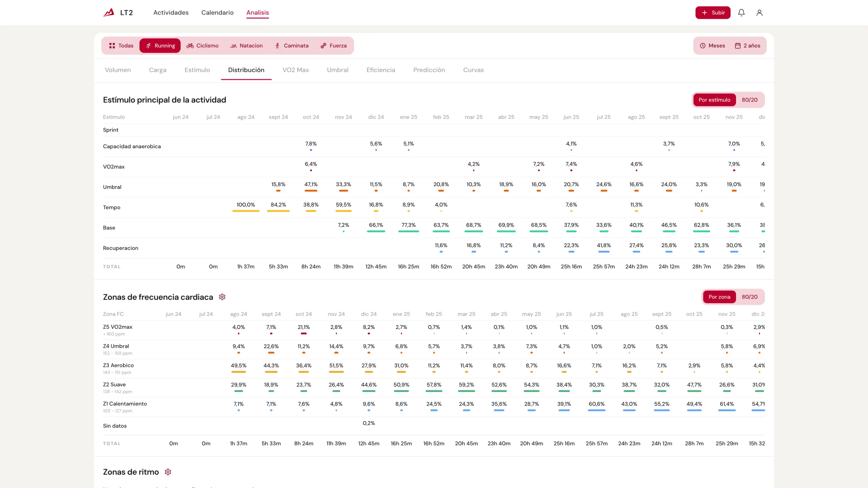Open the Meses granularity selector
The width and height of the screenshot is (868, 488).
712,46
